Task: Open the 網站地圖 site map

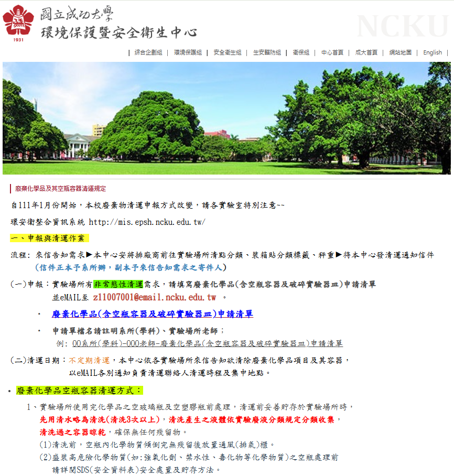Action: (x=400, y=52)
